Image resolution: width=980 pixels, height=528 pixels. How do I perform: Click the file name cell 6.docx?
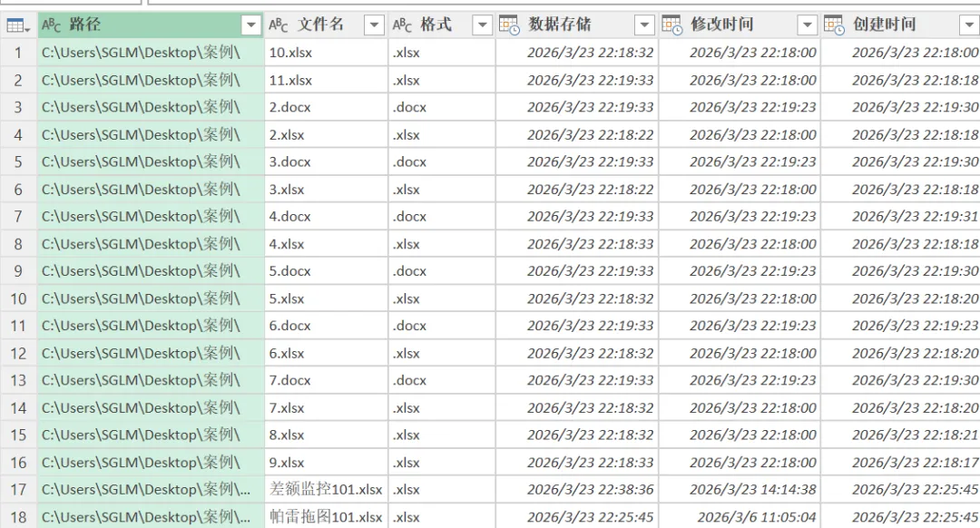[327, 326]
